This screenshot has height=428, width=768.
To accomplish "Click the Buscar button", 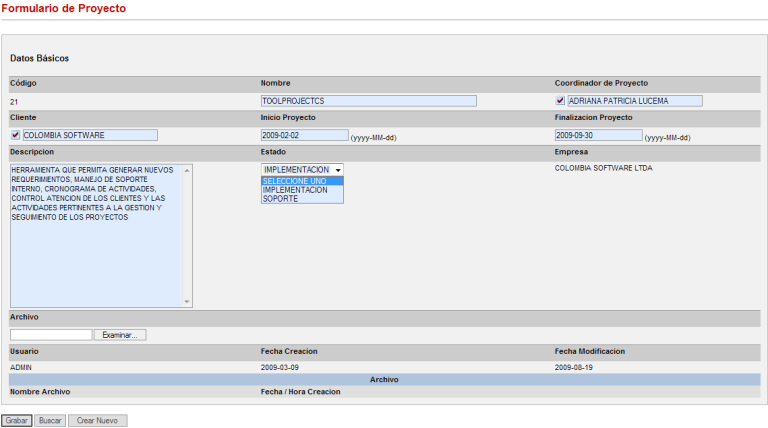I will [x=50, y=421].
